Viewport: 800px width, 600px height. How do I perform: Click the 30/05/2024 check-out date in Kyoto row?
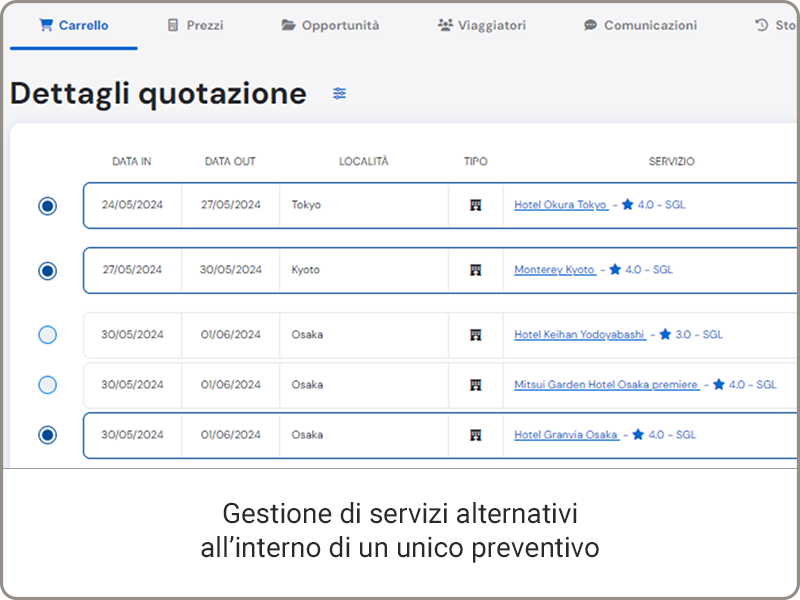point(231,269)
